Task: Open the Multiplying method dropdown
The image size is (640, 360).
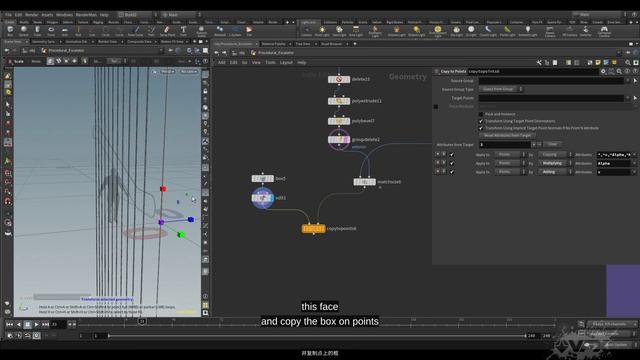Action: click(555, 163)
